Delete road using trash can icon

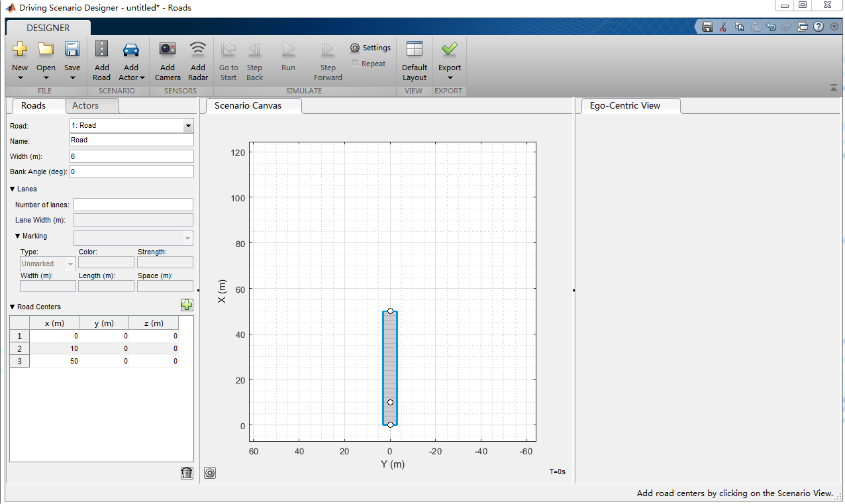[x=187, y=473]
